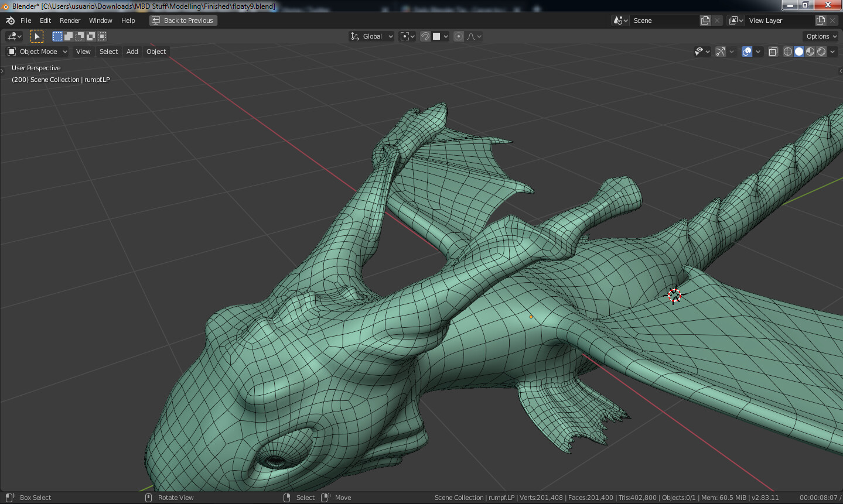This screenshot has height=504, width=843.
Task: Click the Box Select hint in status bar
Action: click(x=35, y=498)
